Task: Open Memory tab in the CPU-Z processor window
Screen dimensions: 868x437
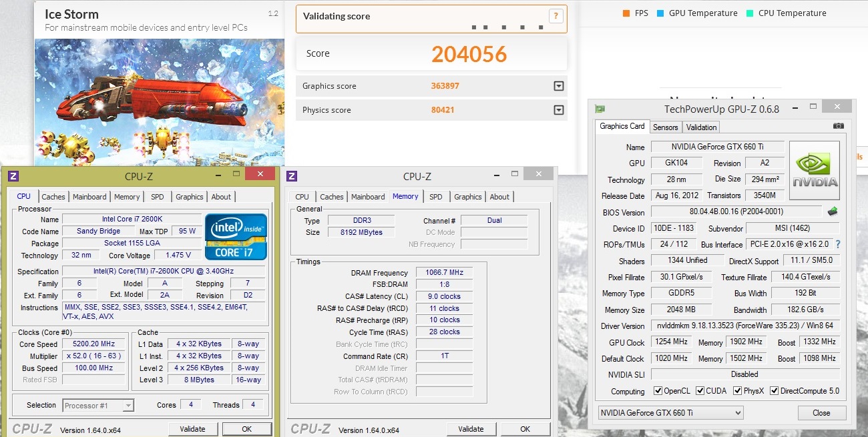Action: [x=127, y=197]
